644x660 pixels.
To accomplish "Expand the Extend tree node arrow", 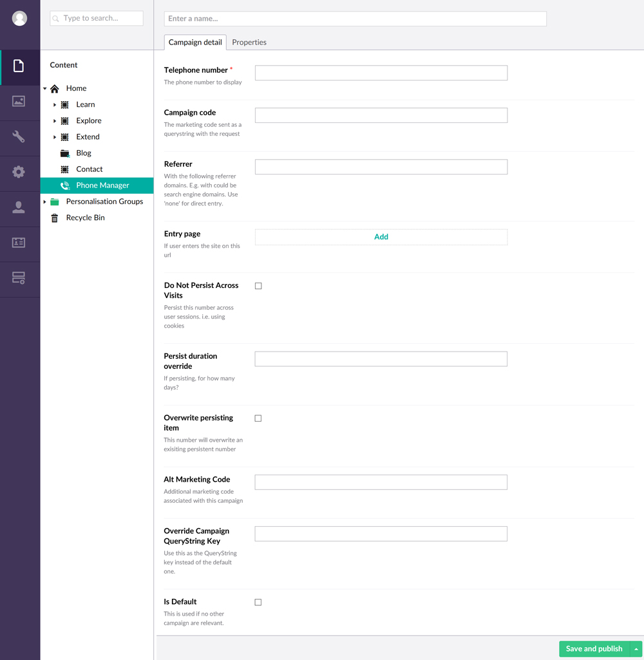I will (x=55, y=137).
